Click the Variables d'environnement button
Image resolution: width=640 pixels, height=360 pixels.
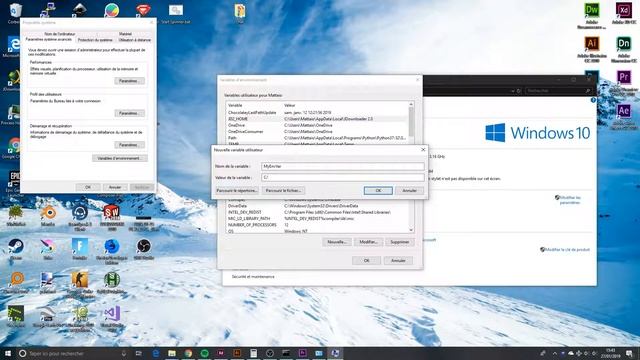click(x=120, y=158)
